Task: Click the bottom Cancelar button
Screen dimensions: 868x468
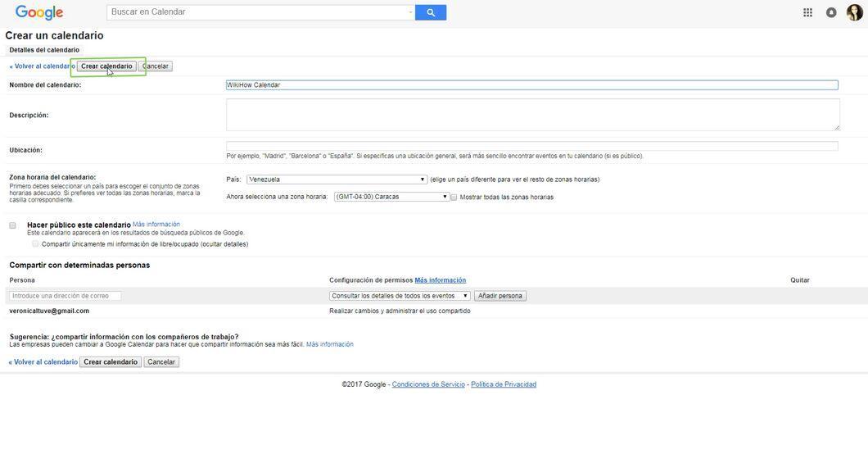Action: [161, 361]
